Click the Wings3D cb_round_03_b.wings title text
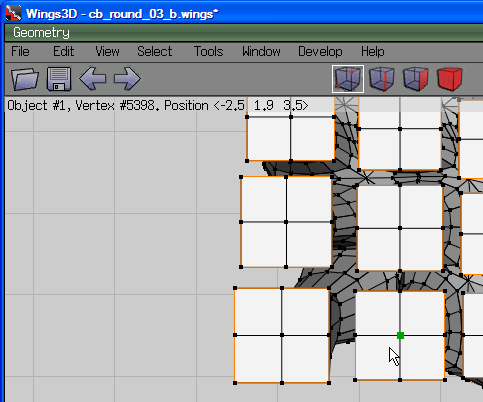This screenshot has width=483, height=402. point(122,14)
